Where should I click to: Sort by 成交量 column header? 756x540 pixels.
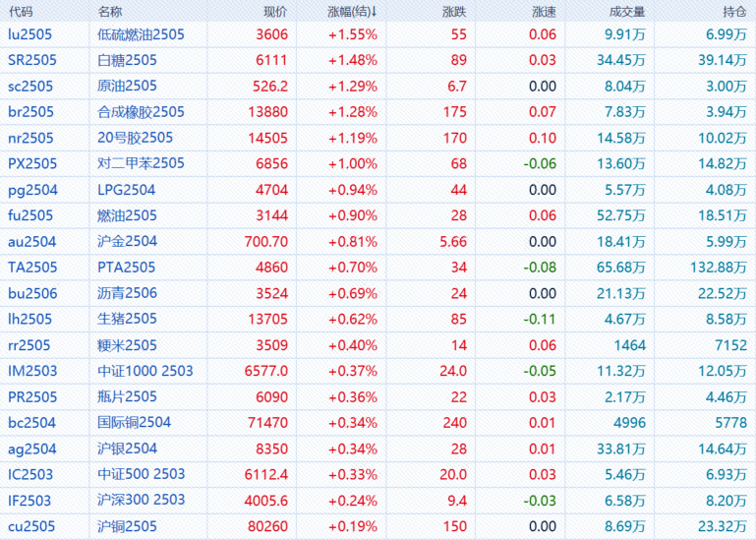(627, 12)
